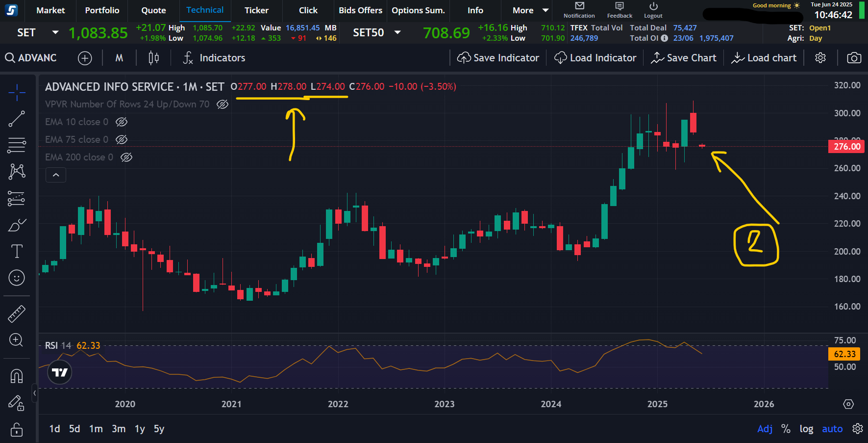Click Save Indicator button
868x443 pixels.
click(x=498, y=58)
